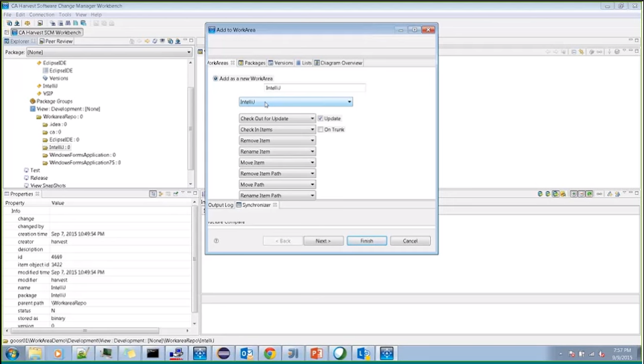
Task: Click the Cancel button
Action: 411,241
